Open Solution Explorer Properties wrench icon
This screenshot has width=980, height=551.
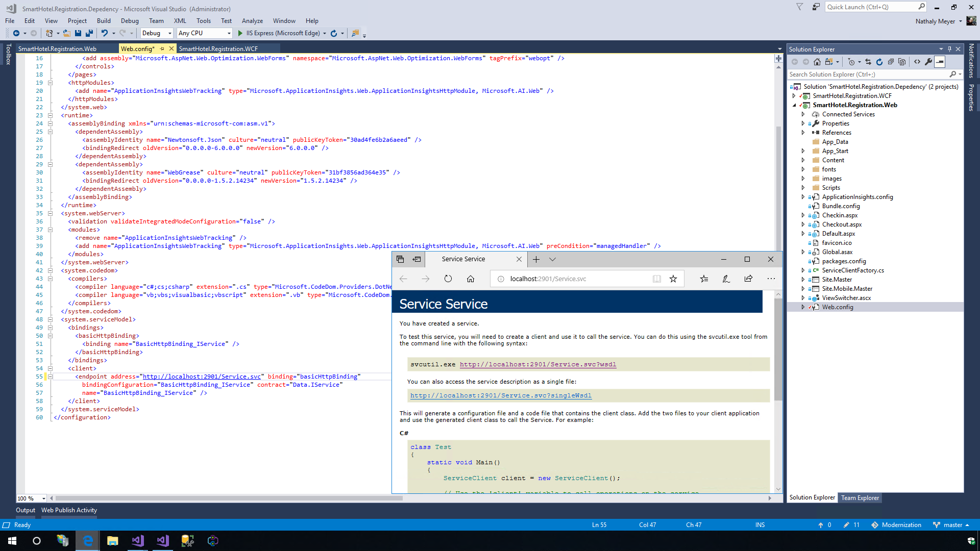tap(928, 62)
